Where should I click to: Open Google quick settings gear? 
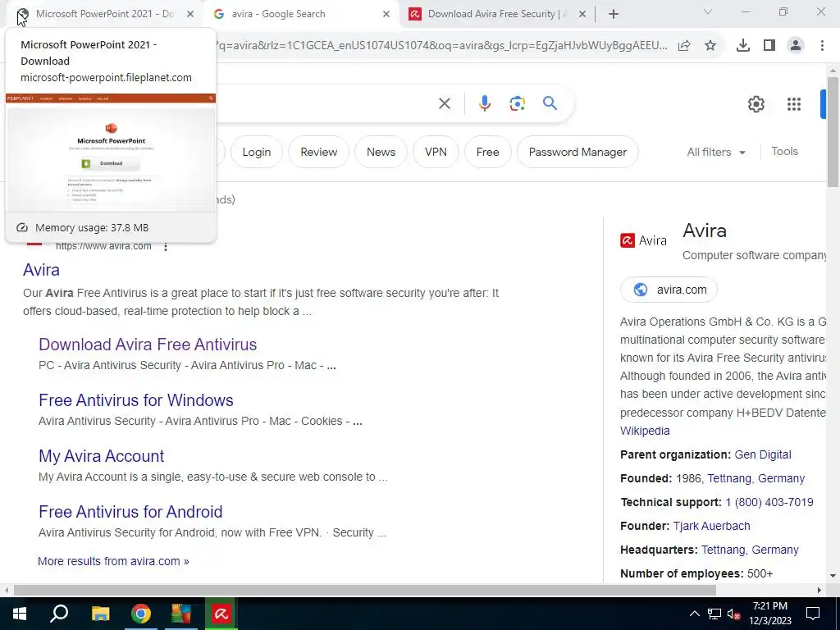[x=756, y=104]
